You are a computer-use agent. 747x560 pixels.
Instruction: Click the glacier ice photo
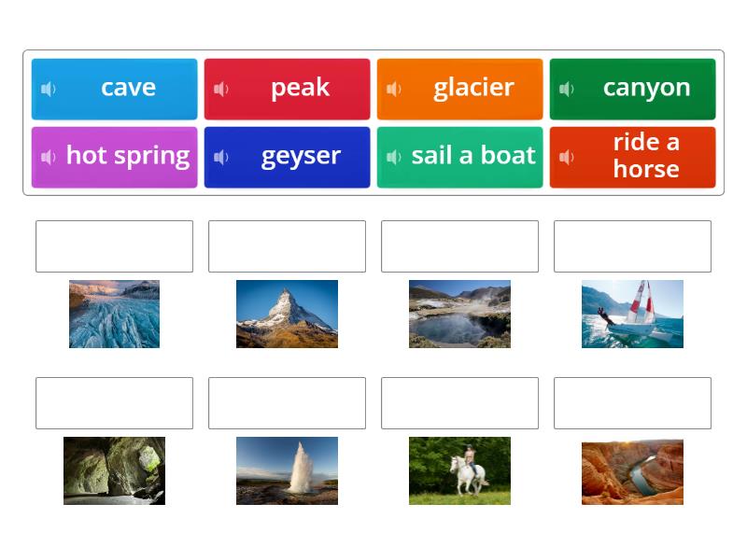click(x=114, y=314)
